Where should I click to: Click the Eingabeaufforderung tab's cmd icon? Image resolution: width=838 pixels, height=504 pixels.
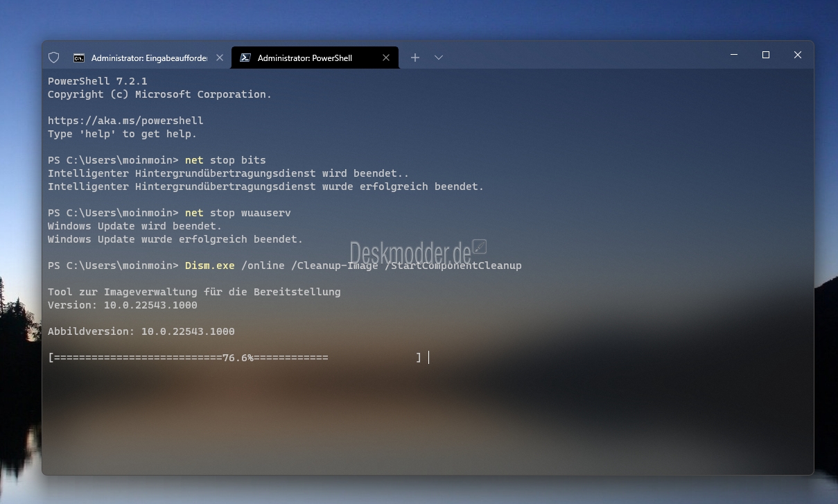point(79,58)
